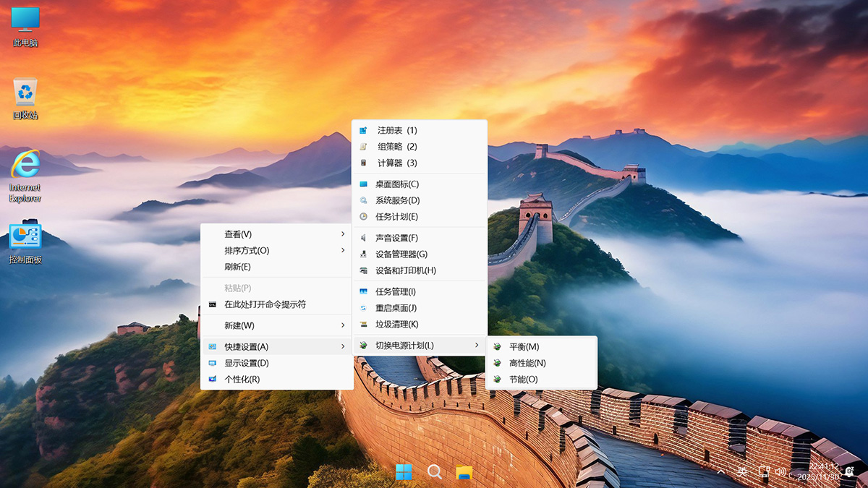868x488 pixels.
Task: Click the Windows Start button
Action: click(405, 472)
